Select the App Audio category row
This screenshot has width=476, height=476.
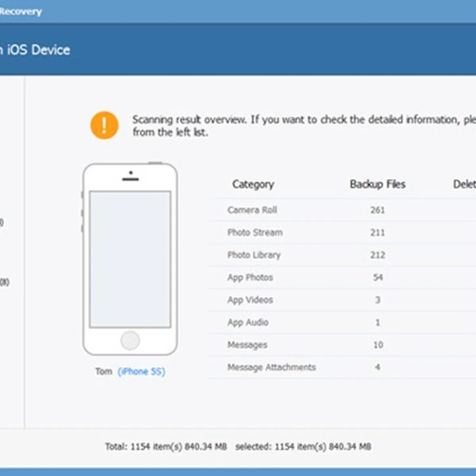point(342,322)
